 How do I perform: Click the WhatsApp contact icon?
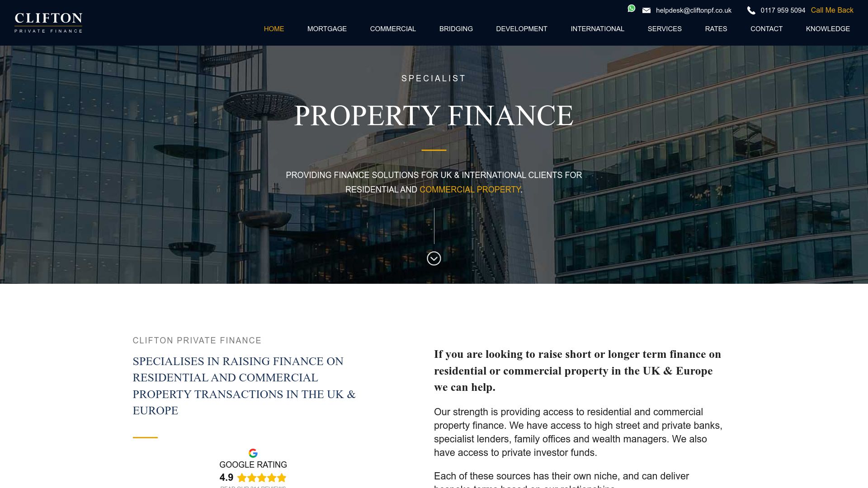pos(631,10)
